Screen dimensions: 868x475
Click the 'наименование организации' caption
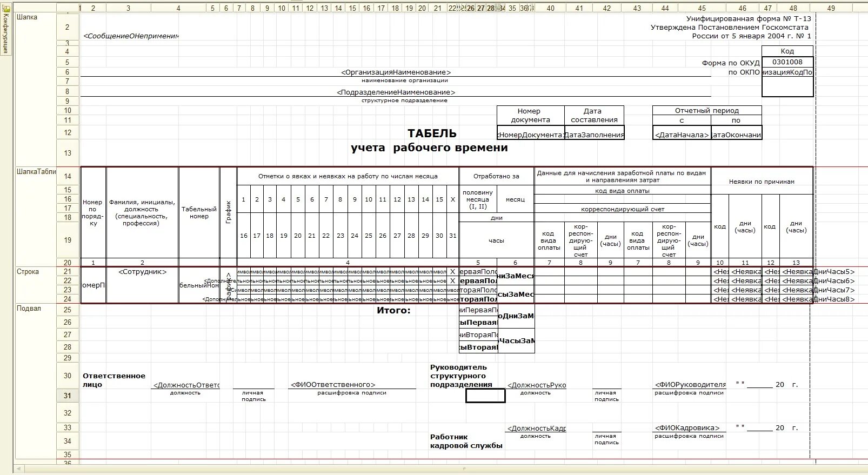tap(405, 81)
